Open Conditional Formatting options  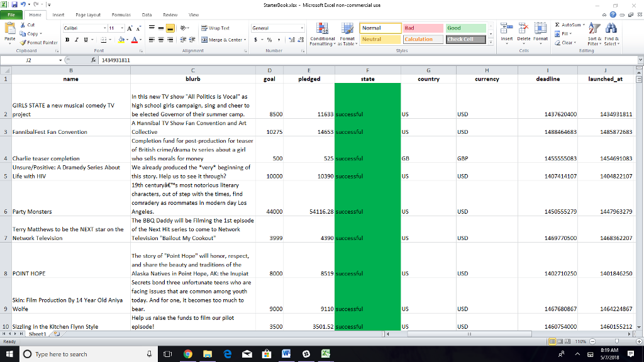(x=321, y=35)
